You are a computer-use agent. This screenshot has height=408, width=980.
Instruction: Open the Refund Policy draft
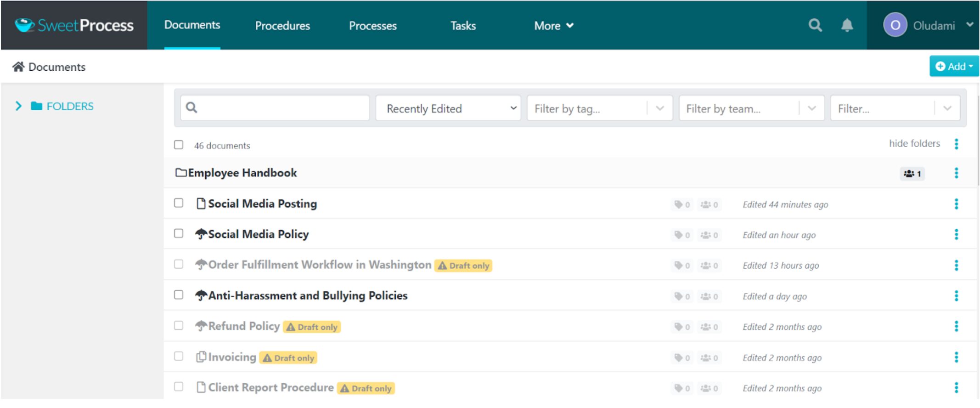point(244,326)
